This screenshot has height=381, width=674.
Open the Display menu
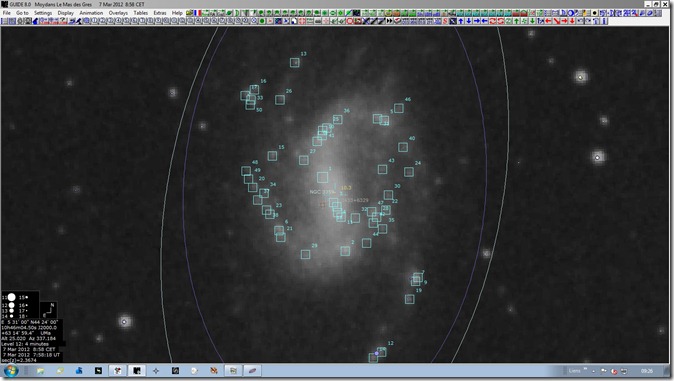[65, 13]
